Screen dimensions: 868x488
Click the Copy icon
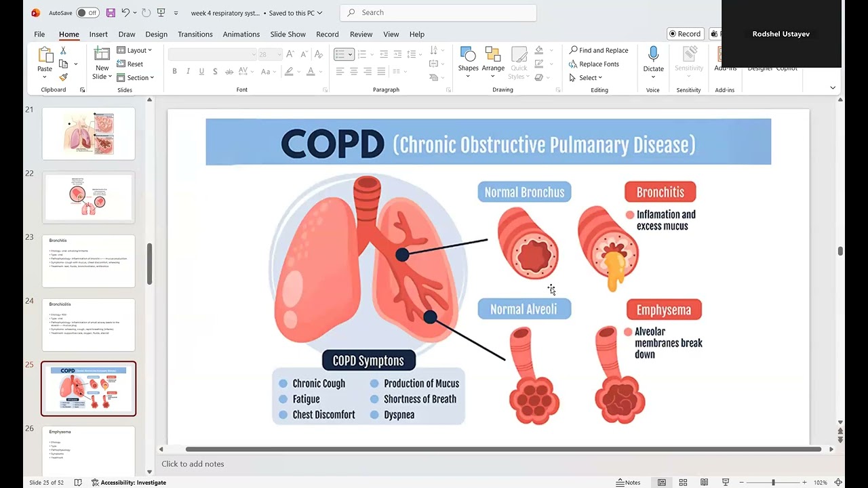pos(64,64)
